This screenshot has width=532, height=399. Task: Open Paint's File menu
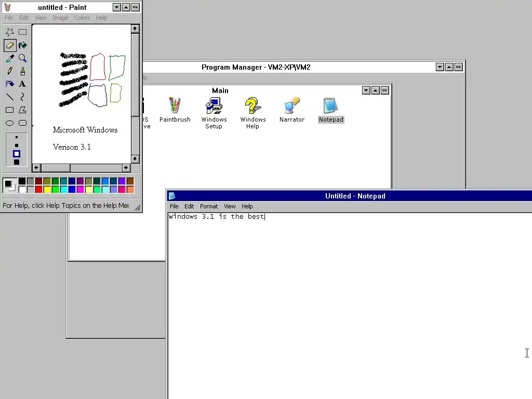(x=9, y=18)
